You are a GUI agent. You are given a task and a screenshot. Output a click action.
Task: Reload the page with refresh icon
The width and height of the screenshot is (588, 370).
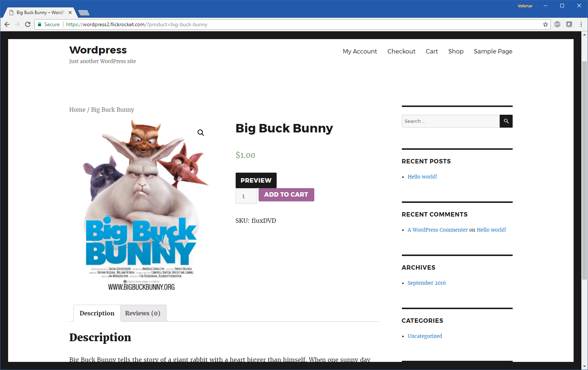(x=28, y=24)
